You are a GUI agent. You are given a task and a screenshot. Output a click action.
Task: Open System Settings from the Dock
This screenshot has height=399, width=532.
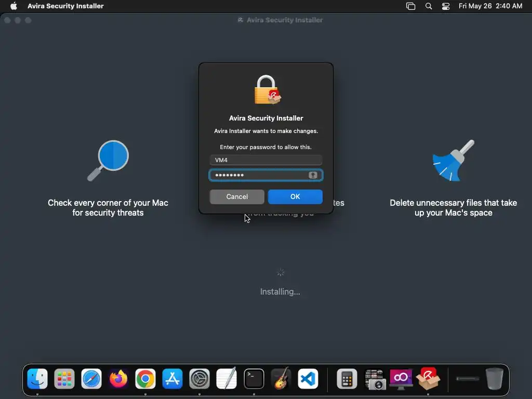click(199, 379)
